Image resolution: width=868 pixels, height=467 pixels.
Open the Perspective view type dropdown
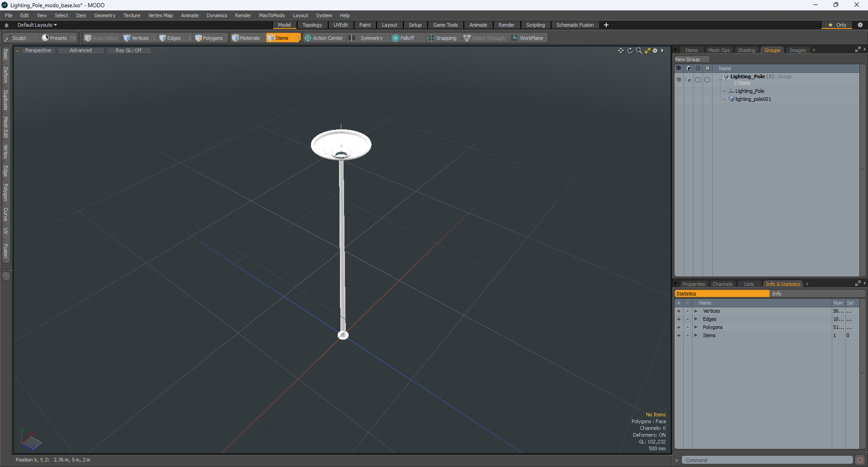point(38,51)
